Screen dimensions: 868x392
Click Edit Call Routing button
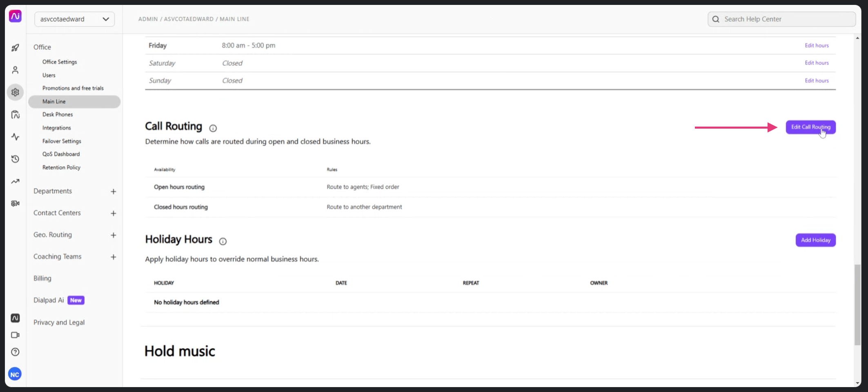tap(810, 127)
